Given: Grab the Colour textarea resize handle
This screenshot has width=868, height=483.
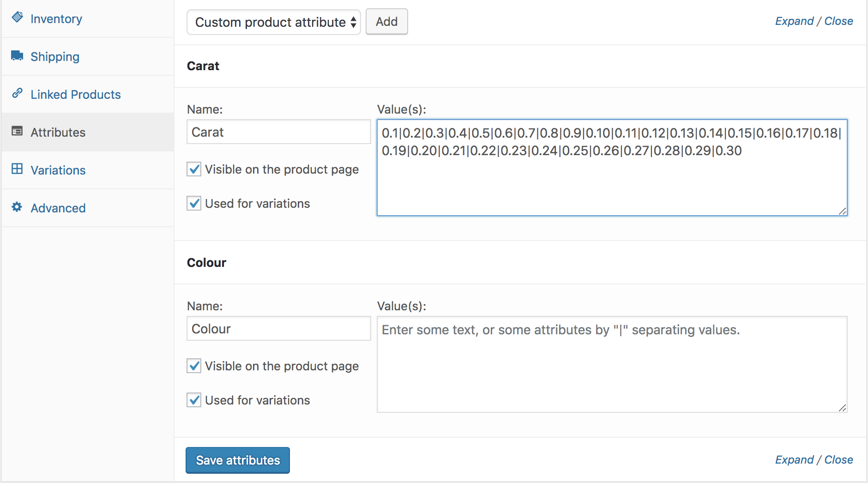Looking at the screenshot, I should click(843, 408).
